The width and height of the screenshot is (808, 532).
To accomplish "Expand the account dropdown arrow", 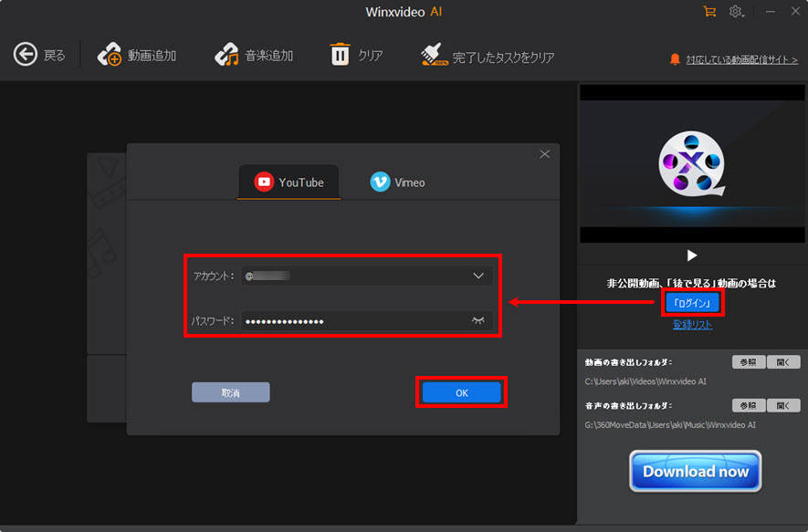I will [x=478, y=276].
